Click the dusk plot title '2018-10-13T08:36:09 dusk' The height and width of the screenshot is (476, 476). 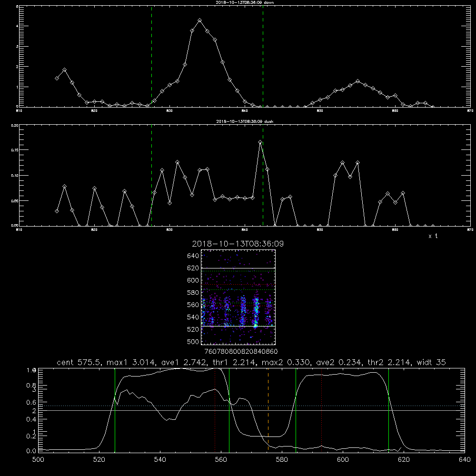pos(245,121)
